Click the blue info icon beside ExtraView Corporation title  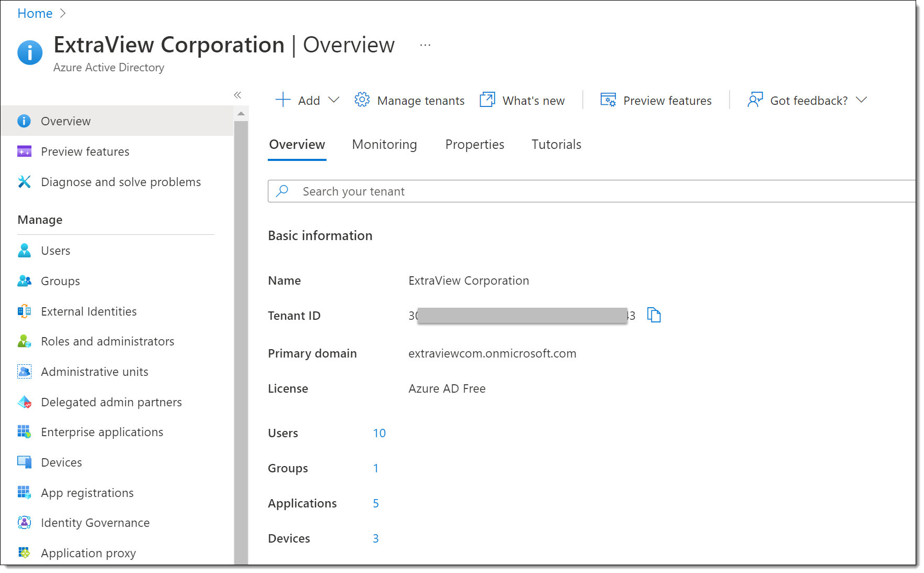pyautogui.click(x=30, y=52)
